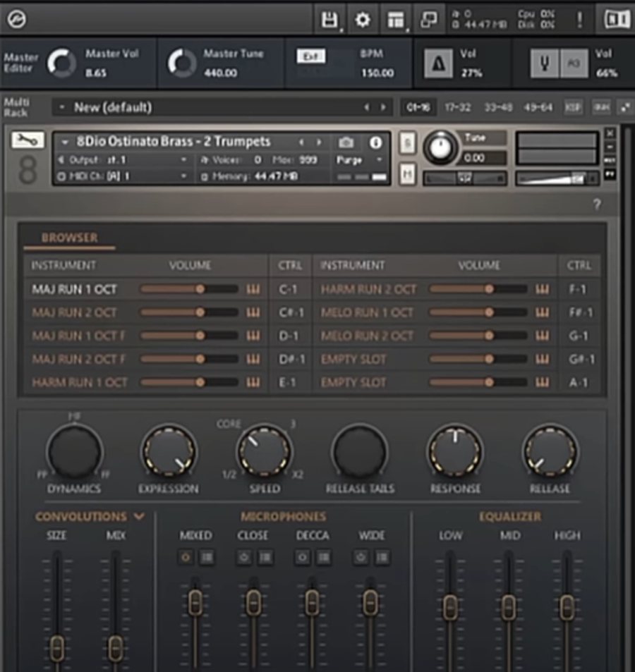Open the Multi Rack preset dropdown arrow
This screenshot has height=672, width=635.
pos(62,107)
